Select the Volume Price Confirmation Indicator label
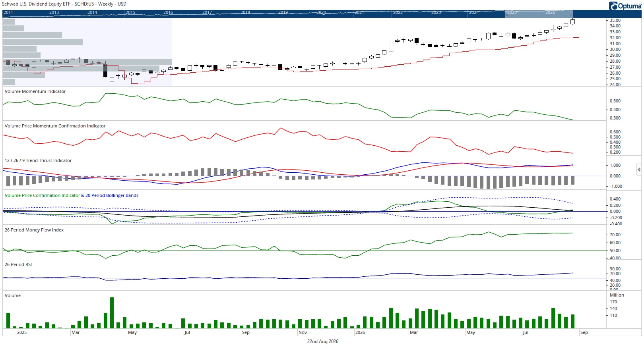The width and height of the screenshot is (644, 349). coord(42,195)
